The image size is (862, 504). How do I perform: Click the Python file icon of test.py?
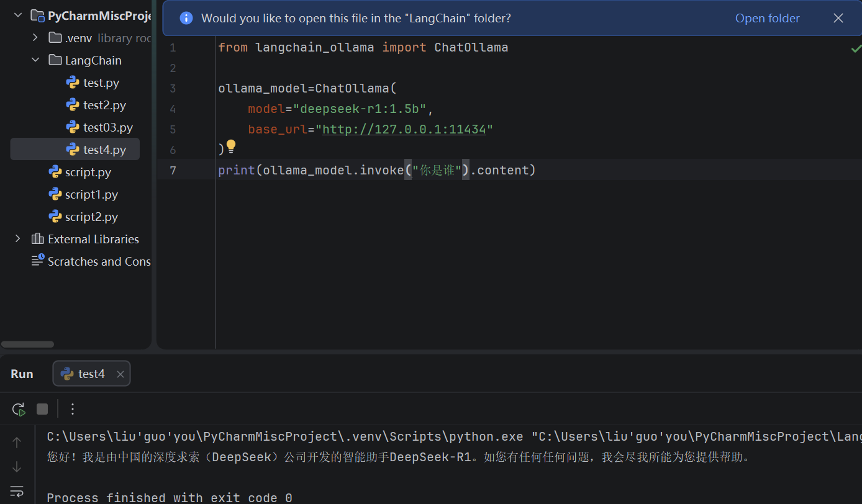pyautogui.click(x=73, y=83)
